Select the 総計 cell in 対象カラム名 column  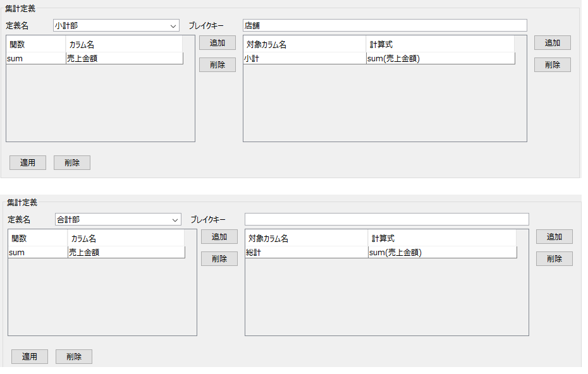tap(305, 253)
